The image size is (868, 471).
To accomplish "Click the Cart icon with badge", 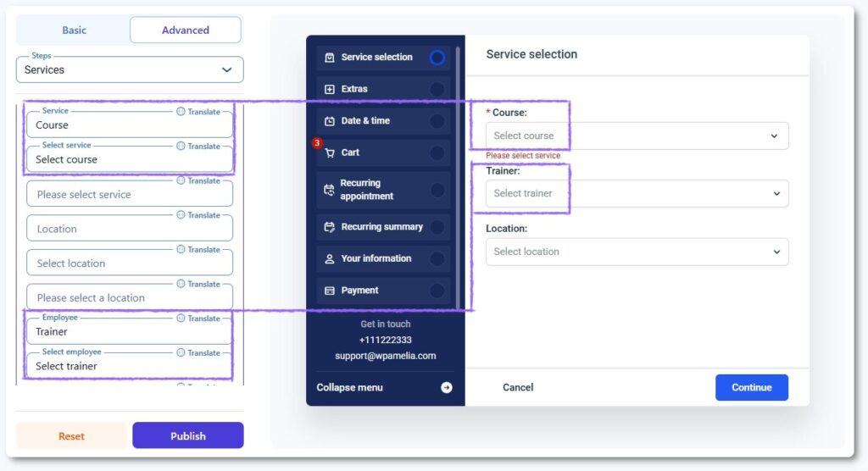I will coord(330,153).
